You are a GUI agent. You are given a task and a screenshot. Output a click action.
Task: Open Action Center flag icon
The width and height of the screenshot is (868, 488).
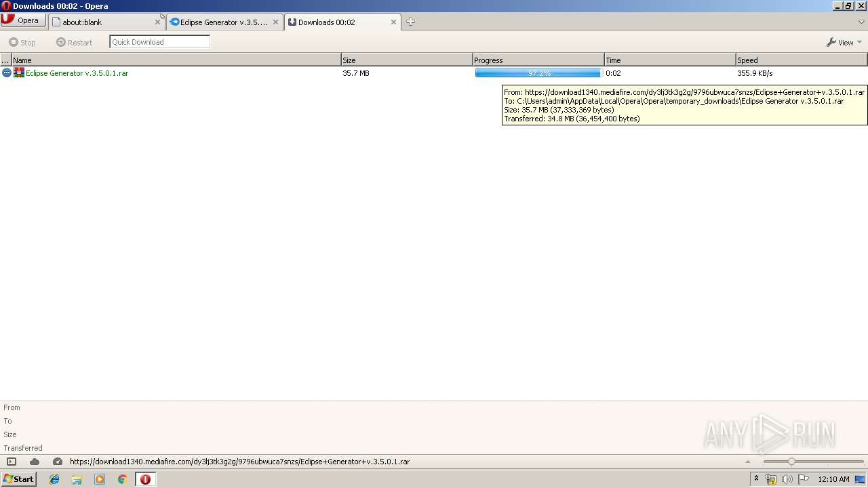pyautogui.click(x=804, y=479)
